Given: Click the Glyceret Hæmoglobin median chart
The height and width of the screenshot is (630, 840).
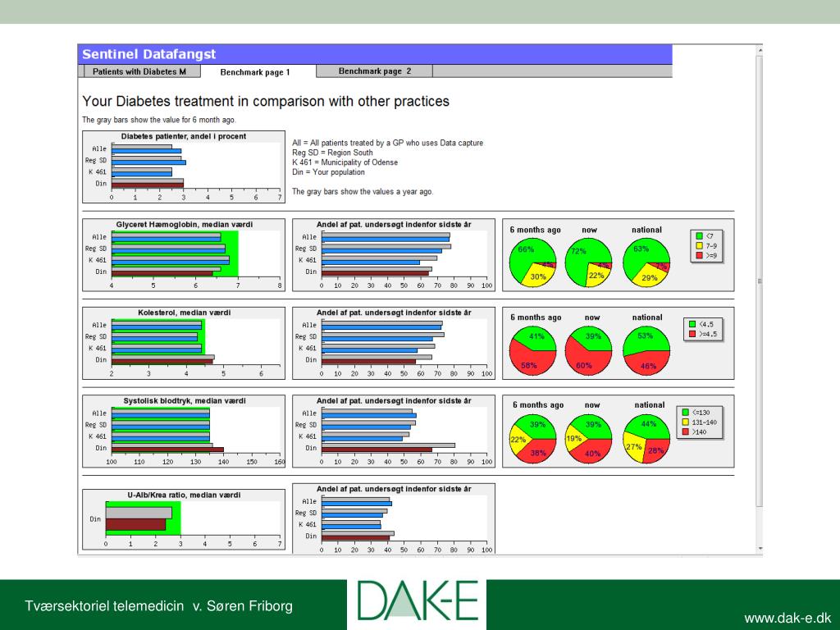Looking at the screenshot, I should coord(184,255).
